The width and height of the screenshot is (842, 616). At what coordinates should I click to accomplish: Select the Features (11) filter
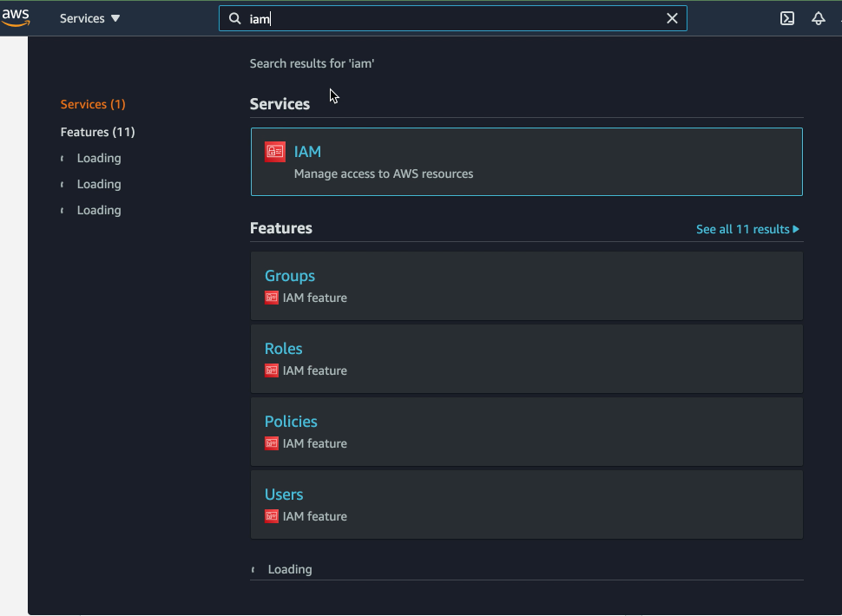coord(98,132)
